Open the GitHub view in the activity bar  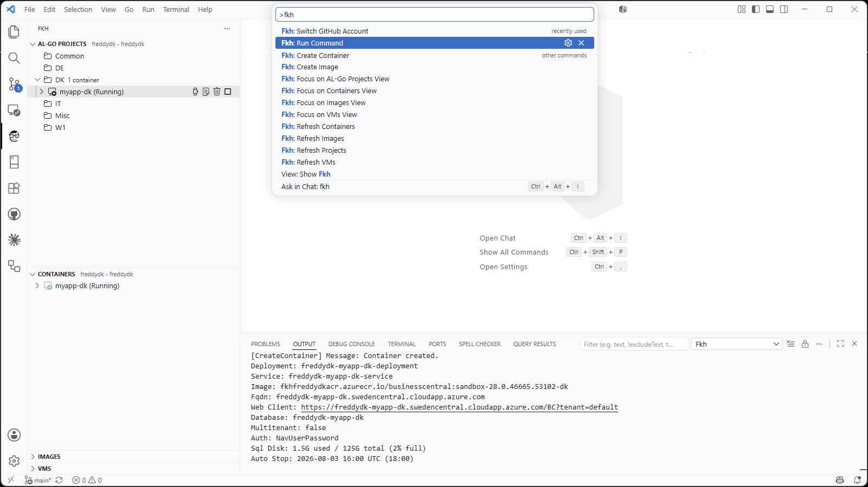point(14,214)
